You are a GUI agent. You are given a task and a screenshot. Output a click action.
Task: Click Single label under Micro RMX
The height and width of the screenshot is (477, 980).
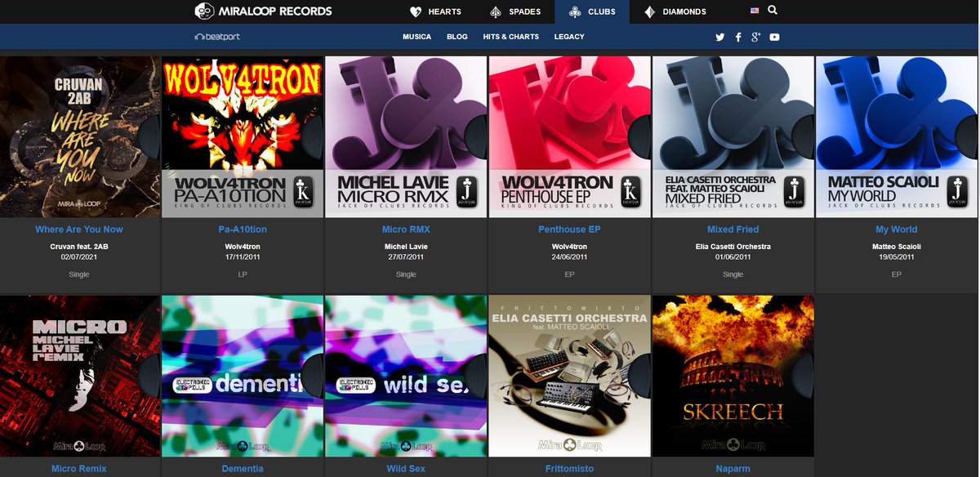406,274
